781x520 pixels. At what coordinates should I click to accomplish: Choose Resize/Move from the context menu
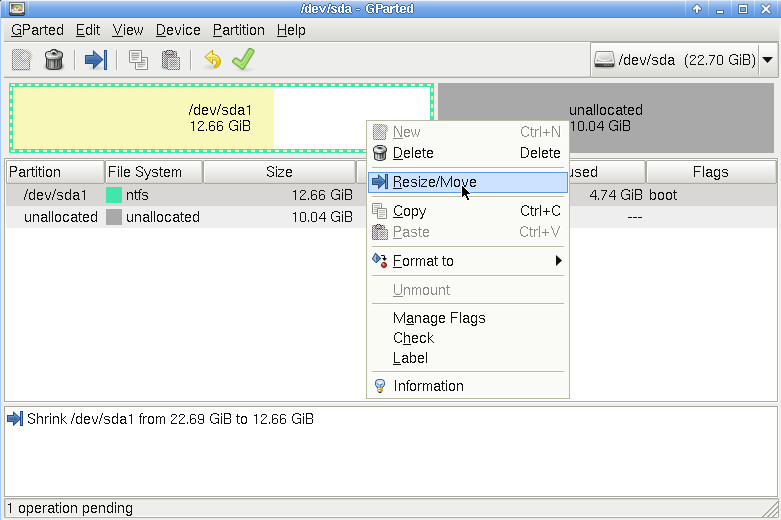(x=468, y=182)
